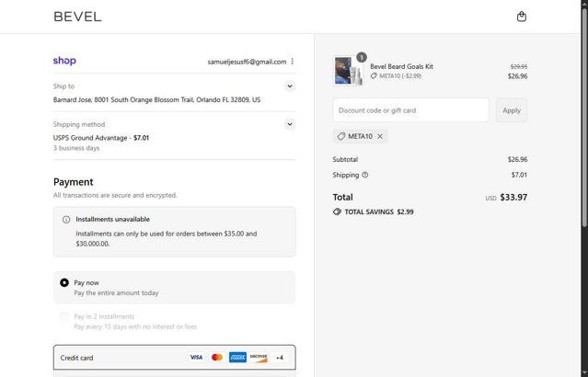Image resolution: width=588 pixels, height=377 pixels.
Task: Click the strikethrough $29.95 original price
Action: coord(519,66)
